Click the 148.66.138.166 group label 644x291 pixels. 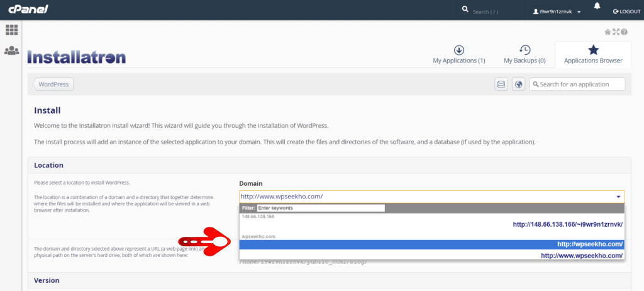click(258, 217)
